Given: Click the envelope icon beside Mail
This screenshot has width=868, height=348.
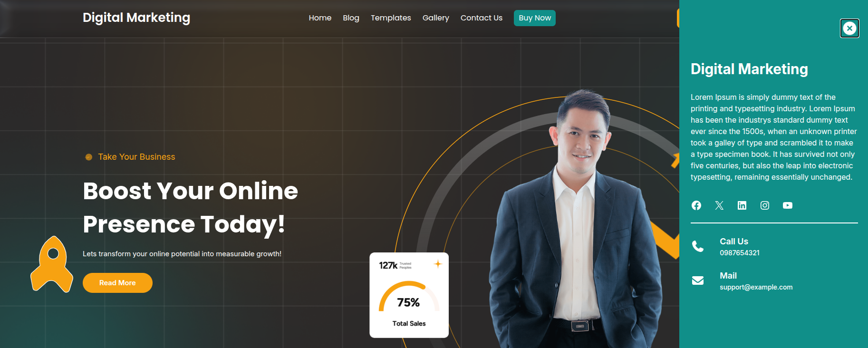Looking at the screenshot, I should tap(698, 280).
